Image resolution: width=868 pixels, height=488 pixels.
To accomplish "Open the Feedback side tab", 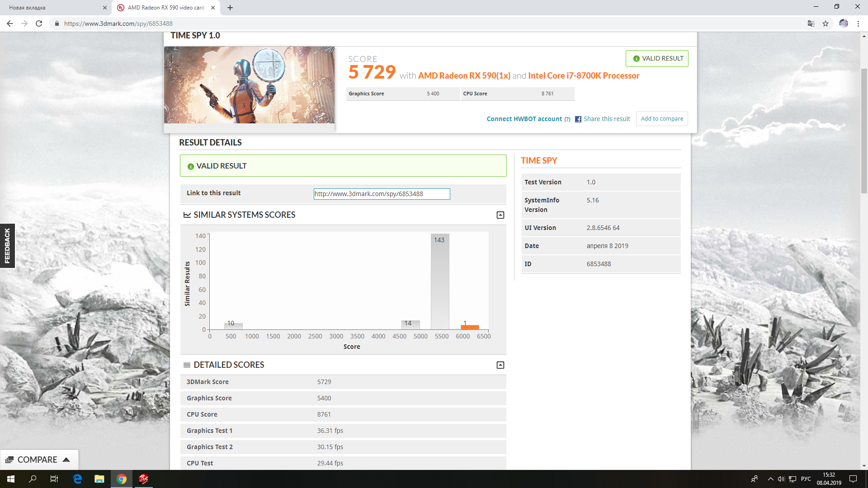I will (x=7, y=246).
